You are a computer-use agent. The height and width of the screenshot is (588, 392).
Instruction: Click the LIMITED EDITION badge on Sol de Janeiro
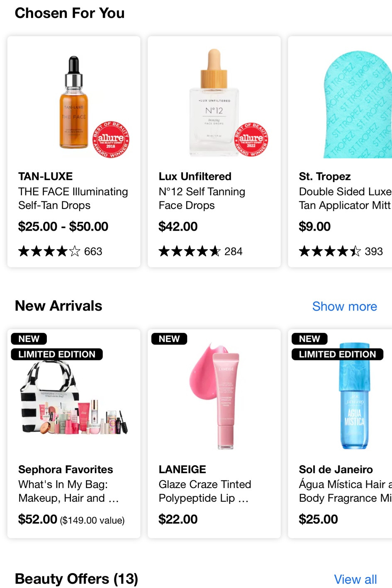338,354
